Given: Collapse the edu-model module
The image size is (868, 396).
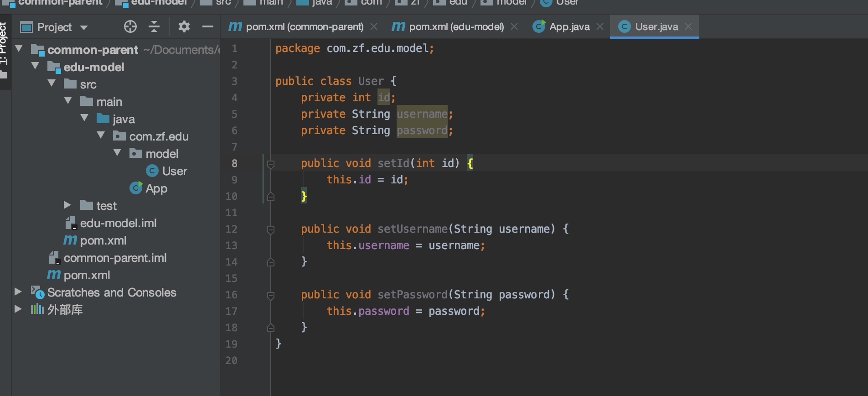Looking at the screenshot, I should pos(35,67).
